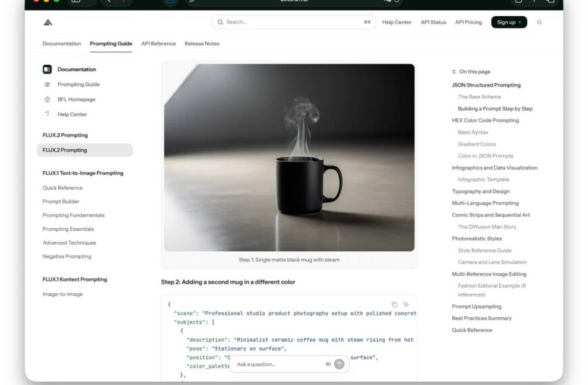588x385 pixels.
Task: Jump to Gradient Colors section
Action: tap(476, 144)
